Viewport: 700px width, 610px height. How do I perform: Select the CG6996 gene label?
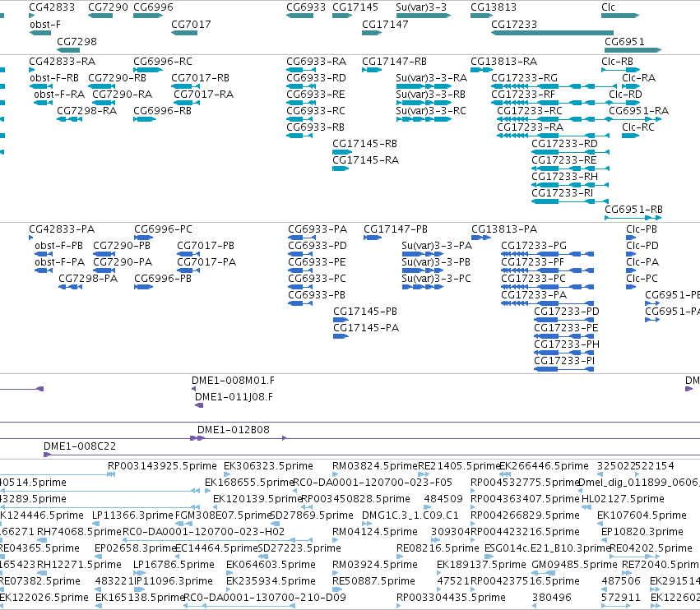tap(153, 7)
